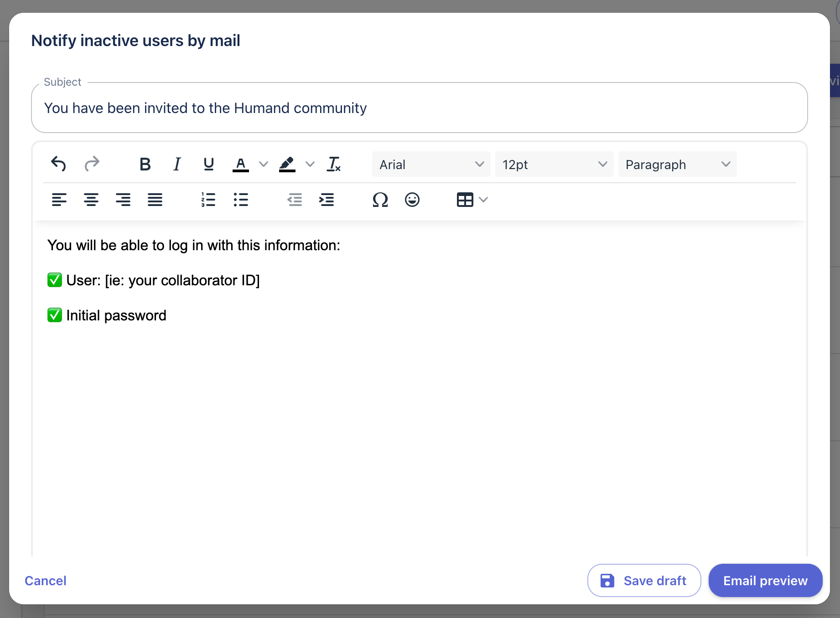Open the special character picker

380,200
